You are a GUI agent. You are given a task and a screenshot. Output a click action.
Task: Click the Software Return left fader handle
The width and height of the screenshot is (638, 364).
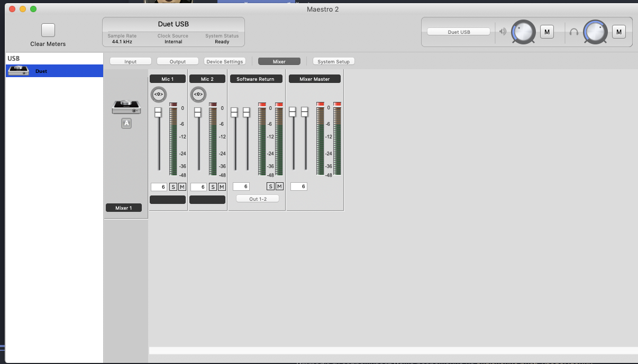tap(234, 112)
